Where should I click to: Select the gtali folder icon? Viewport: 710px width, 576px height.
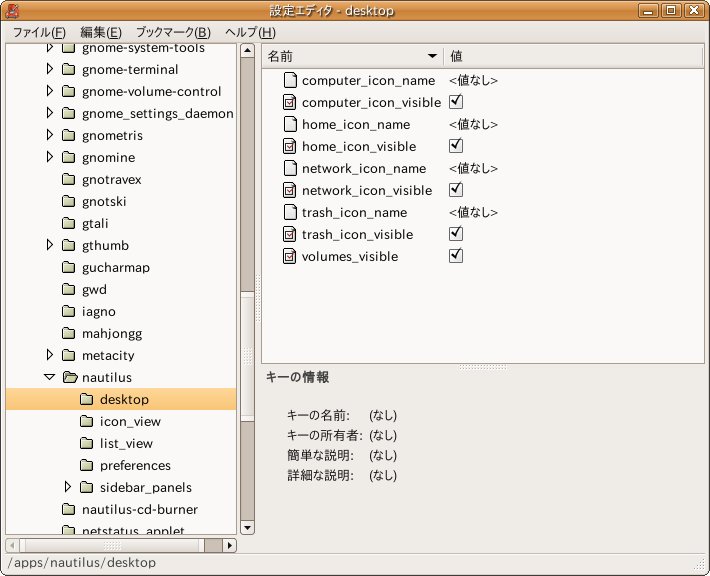pyautogui.click(x=68, y=223)
